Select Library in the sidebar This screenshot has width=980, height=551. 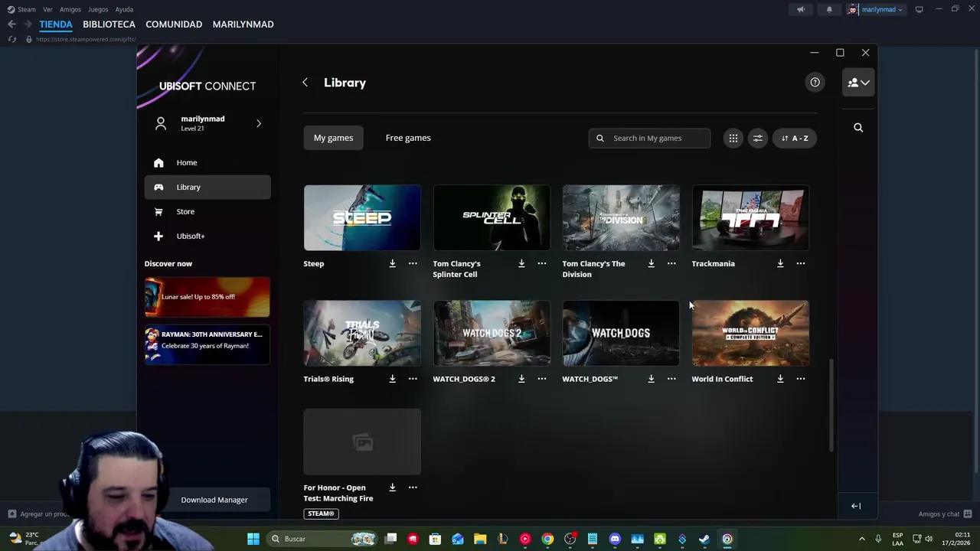207,187
